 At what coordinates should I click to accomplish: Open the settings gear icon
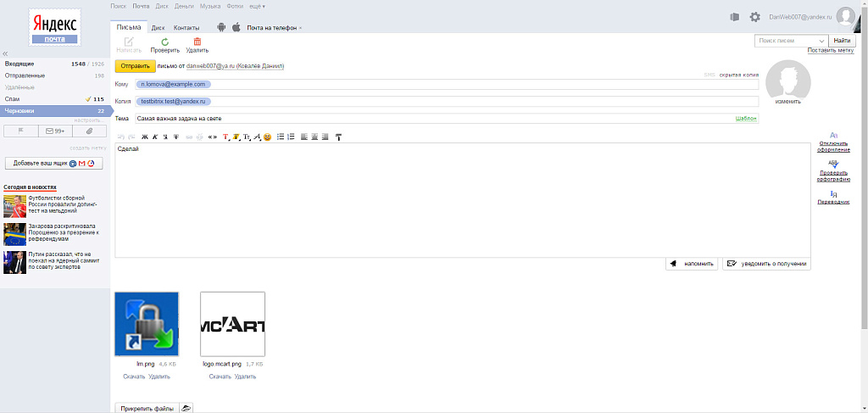click(755, 17)
